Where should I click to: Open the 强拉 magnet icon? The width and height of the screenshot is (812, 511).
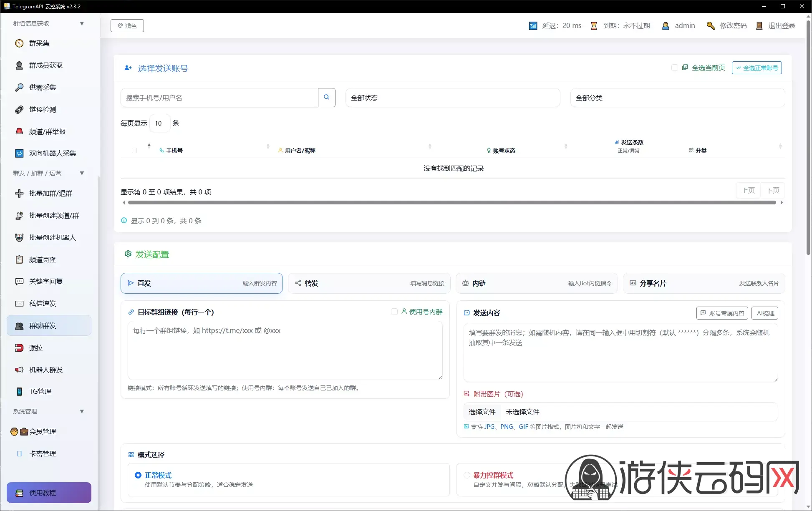click(x=19, y=348)
